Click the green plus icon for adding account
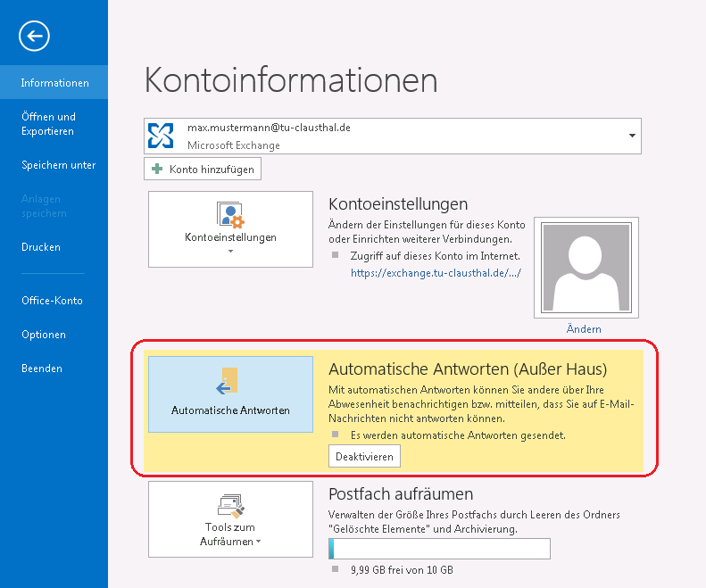Screen dimensions: 706x588 point(158,169)
